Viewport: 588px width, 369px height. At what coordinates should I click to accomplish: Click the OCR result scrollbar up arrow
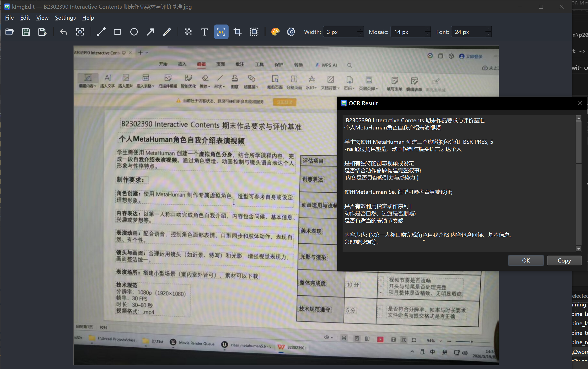(x=579, y=118)
